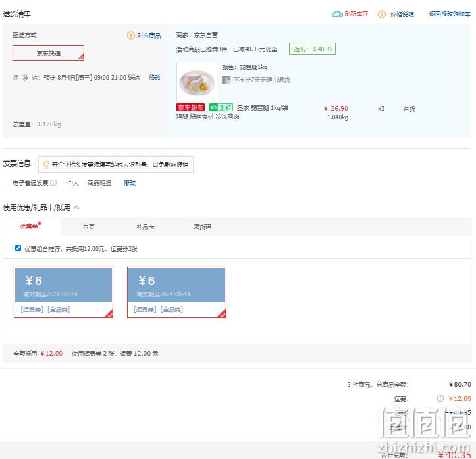
Task: Switch to 礼品卡 tab
Action: coord(145,227)
